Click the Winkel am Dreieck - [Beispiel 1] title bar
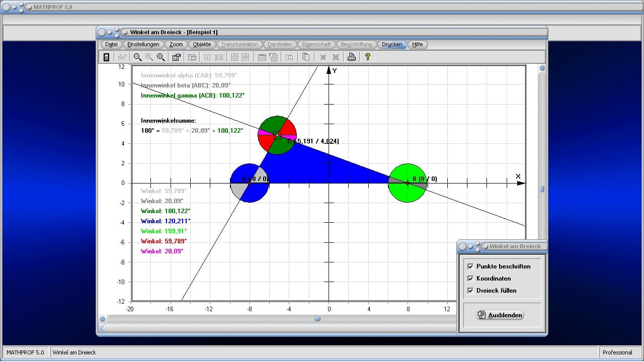 pos(174,32)
